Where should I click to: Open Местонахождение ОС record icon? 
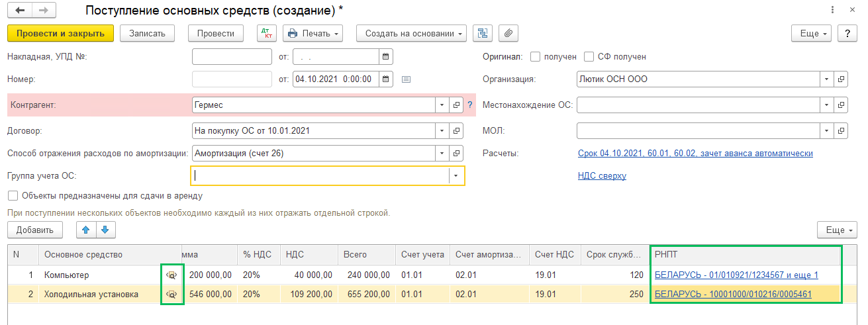(842, 105)
